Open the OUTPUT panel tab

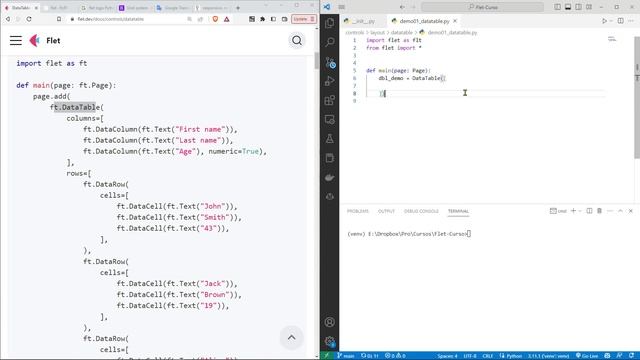point(386,211)
